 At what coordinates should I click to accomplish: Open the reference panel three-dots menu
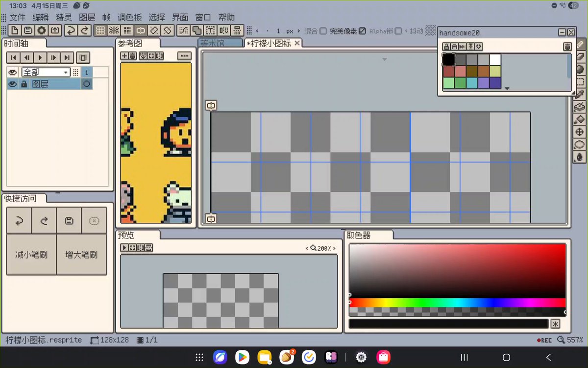[184, 56]
